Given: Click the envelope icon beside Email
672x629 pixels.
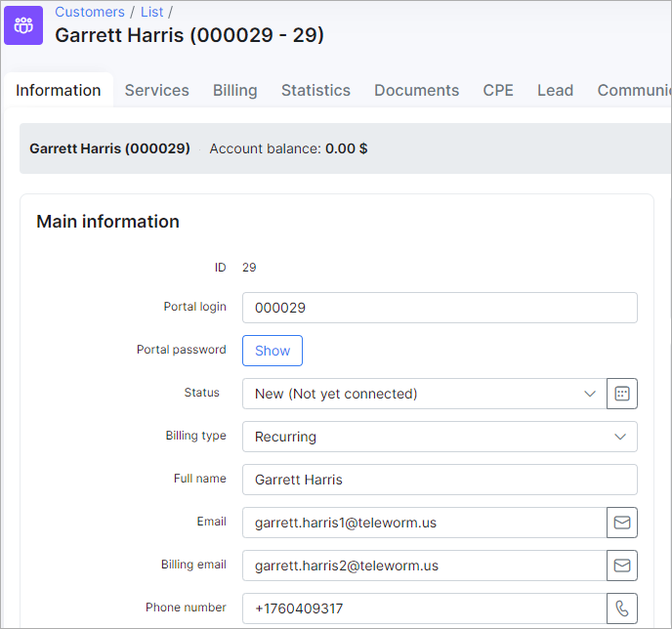Looking at the screenshot, I should click(622, 523).
